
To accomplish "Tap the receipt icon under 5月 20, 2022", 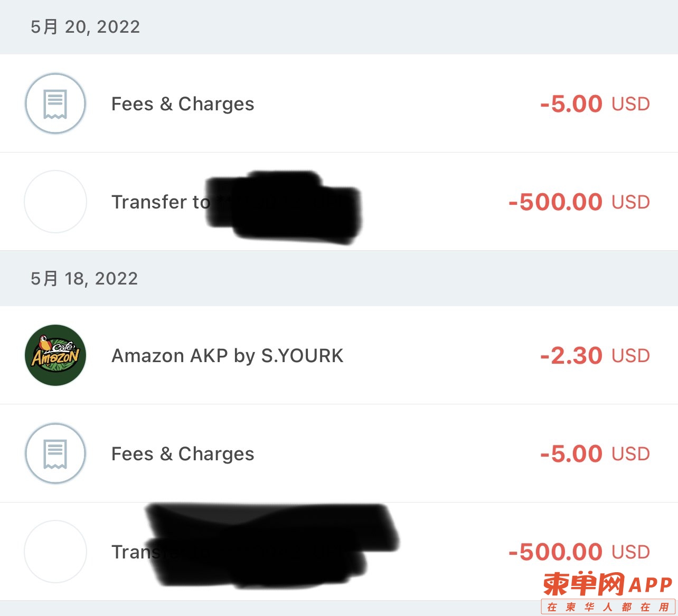I will point(55,103).
